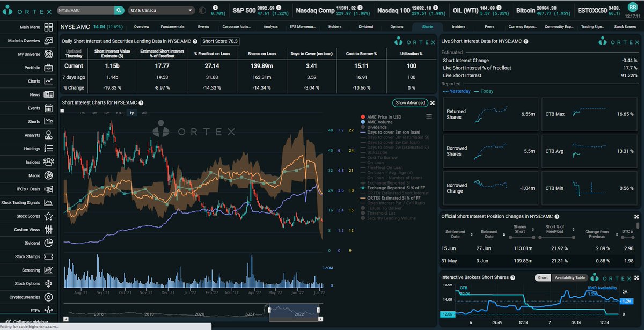Open the Options tab

(x=397, y=26)
